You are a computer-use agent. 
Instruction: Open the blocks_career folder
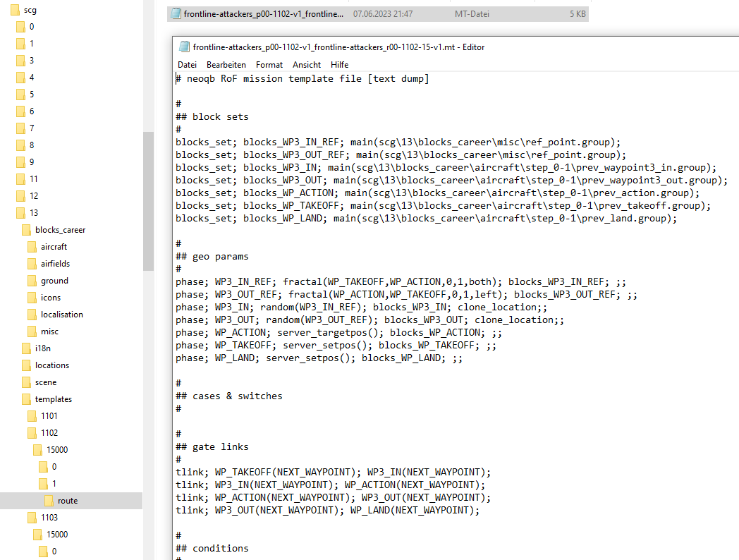coord(61,230)
